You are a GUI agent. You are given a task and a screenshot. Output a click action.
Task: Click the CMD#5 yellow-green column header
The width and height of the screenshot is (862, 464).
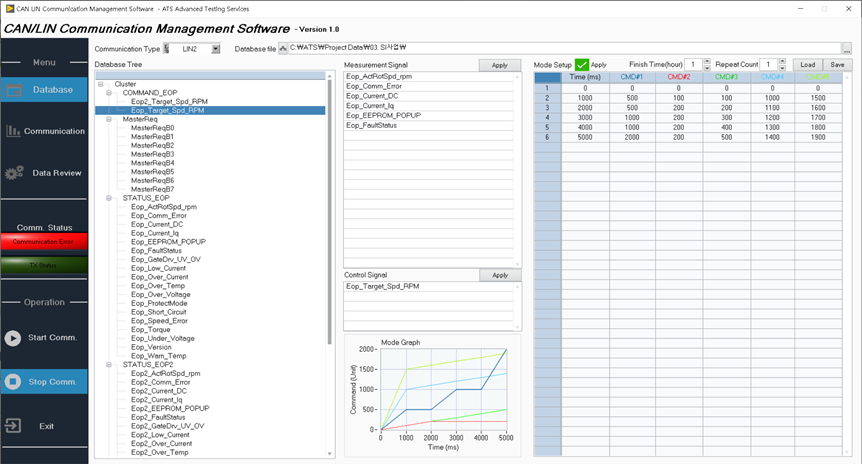click(818, 77)
